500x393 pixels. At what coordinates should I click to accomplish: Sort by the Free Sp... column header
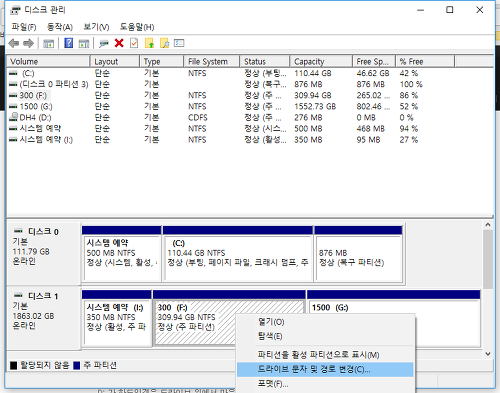(x=374, y=62)
